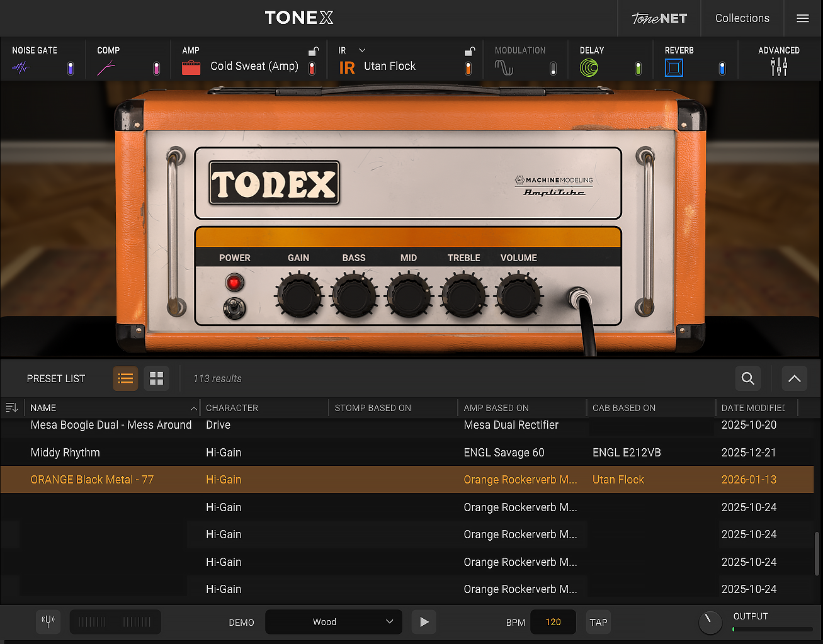Screen dimensions: 823x644
Task: Toggle the AMP on/off switch
Action: [312, 69]
